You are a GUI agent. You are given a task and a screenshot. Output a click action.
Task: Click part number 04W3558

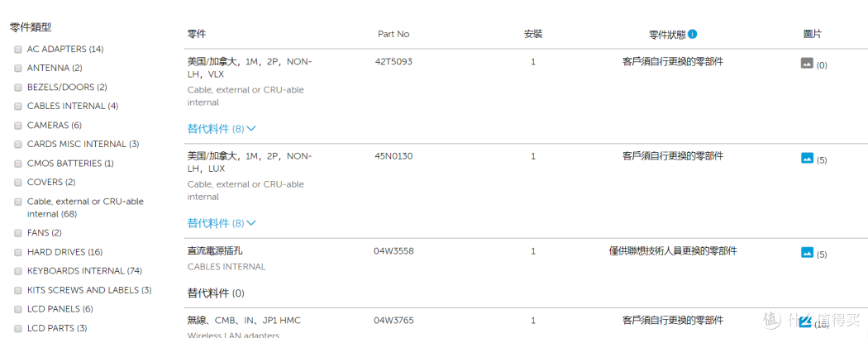tap(392, 250)
